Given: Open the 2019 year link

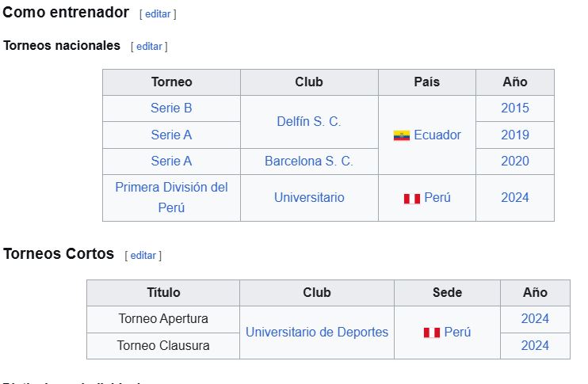Looking at the screenshot, I should click(515, 135).
